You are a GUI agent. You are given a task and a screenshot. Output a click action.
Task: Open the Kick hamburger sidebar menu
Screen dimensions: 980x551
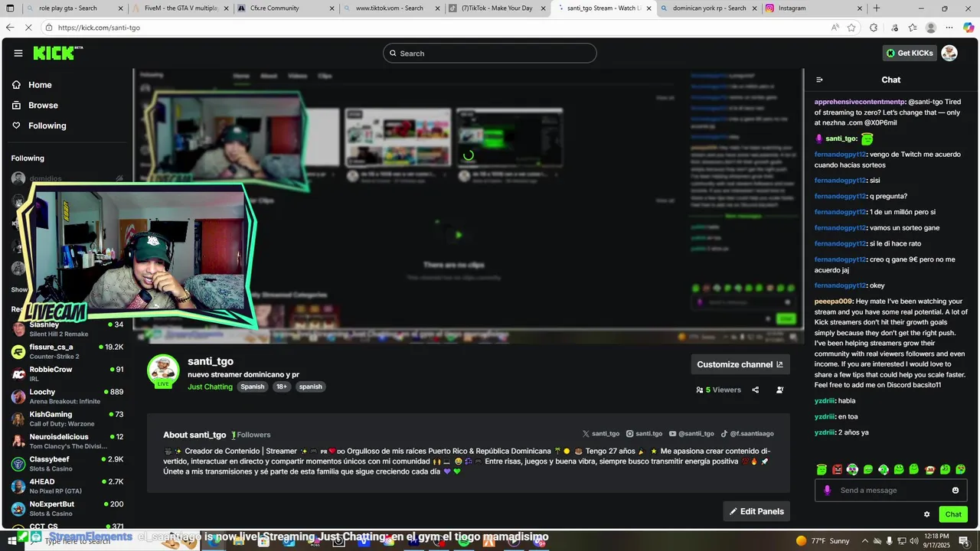[18, 54]
